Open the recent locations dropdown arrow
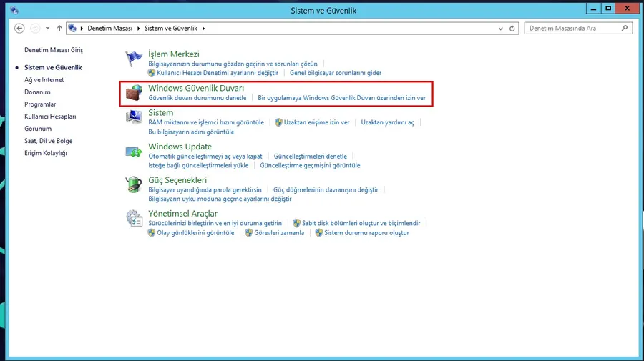644x361 pixels. tap(48, 29)
